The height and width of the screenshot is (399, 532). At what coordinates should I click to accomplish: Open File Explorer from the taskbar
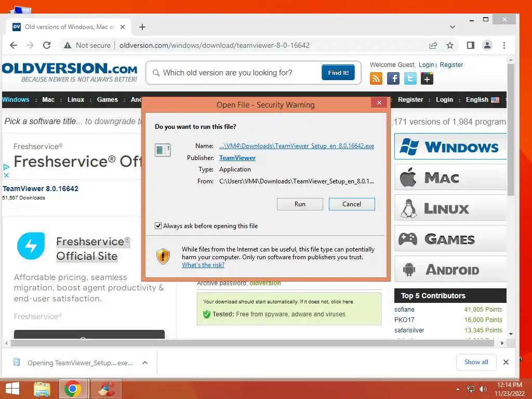(42, 389)
